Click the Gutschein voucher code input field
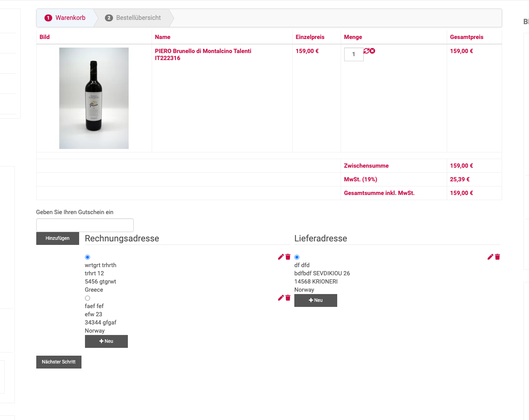This screenshot has height=420, width=529. [x=85, y=225]
